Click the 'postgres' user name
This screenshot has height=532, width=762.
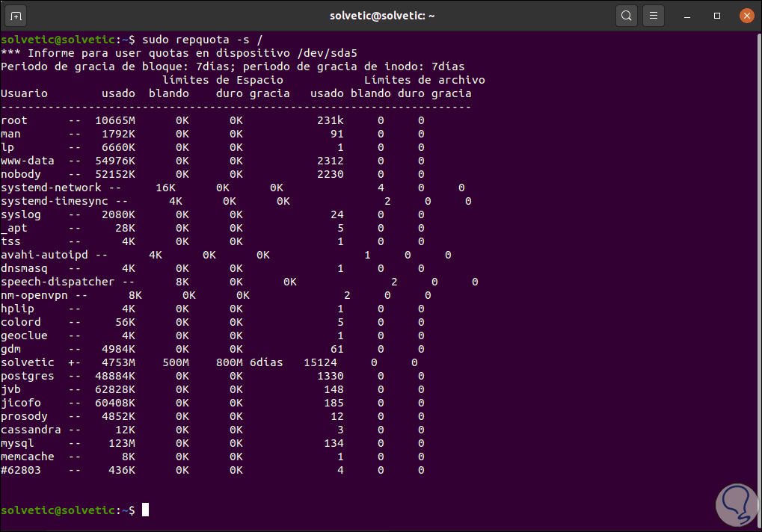click(28, 376)
